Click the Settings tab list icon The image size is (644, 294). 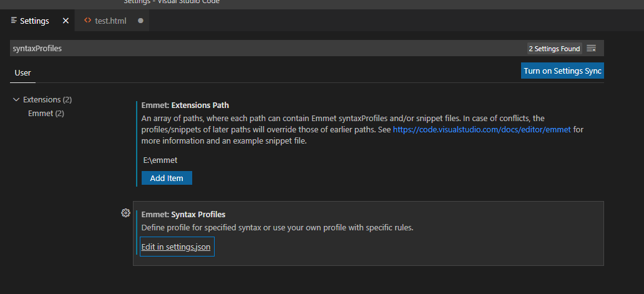point(14,20)
